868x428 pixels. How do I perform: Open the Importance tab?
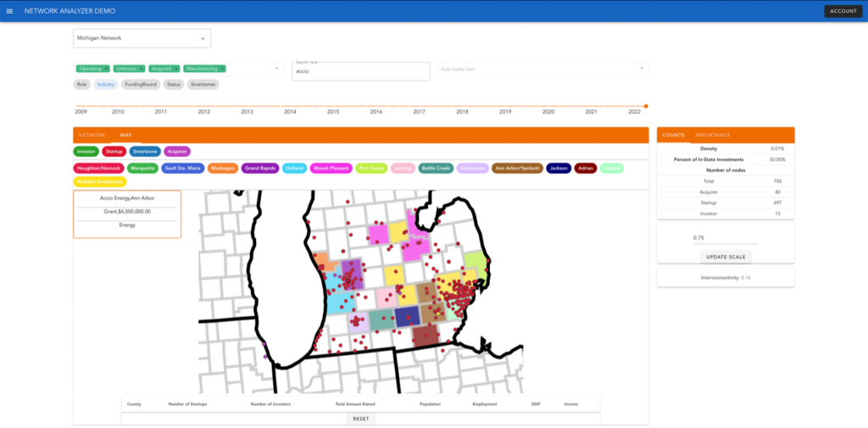(x=712, y=135)
